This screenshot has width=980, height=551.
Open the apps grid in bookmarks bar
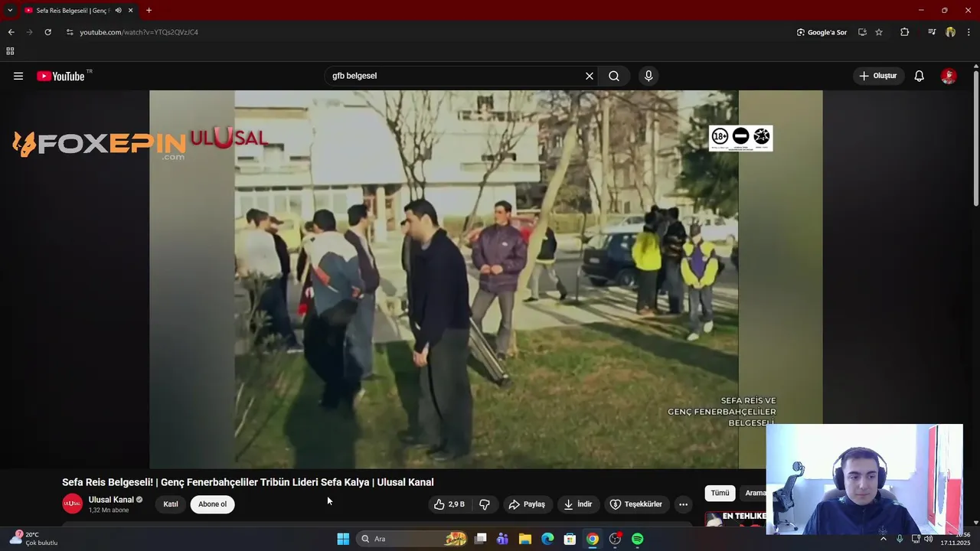point(10,51)
